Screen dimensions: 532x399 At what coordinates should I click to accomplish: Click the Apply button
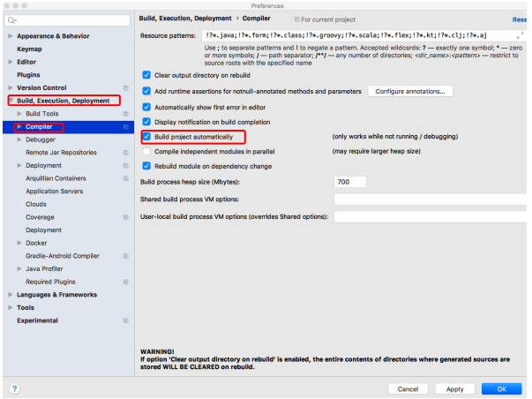point(454,388)
